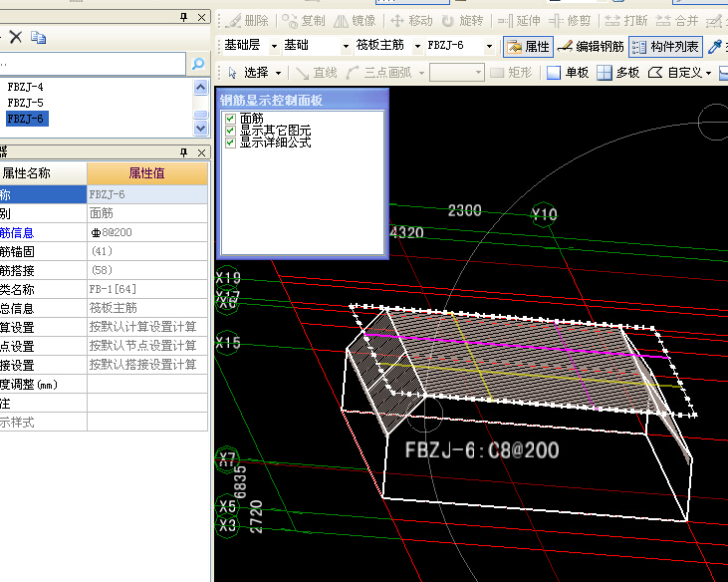The image size is (728, 582).
Task: Click the list scrollbar down arrow
Action: [x=200, y=129]
